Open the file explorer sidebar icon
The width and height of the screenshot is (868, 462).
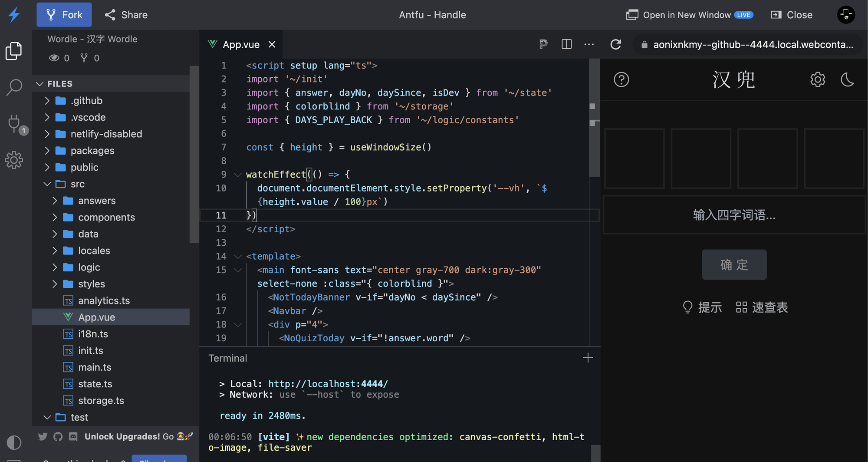[14, 51]
